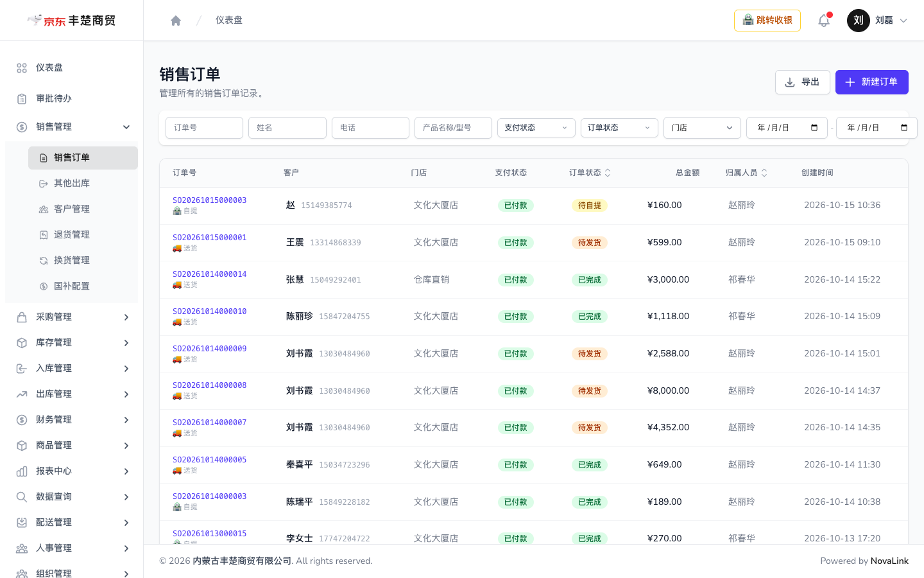Image resolution: width=924 pixels, height=578 pixels.
Task: Open the 支付状态 filter dropdown
Action: [536, 128]
